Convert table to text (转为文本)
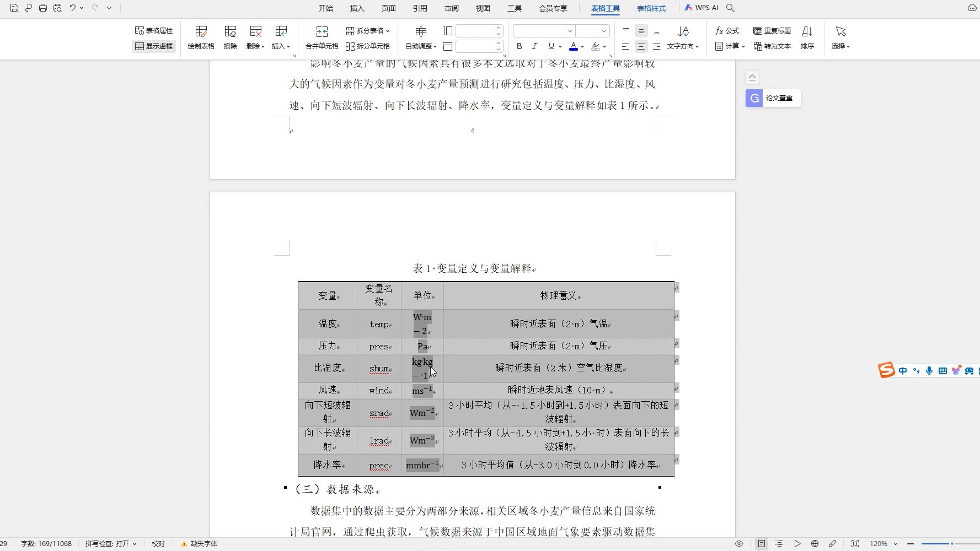The width and height of the screenshot is (980, 551). (772, 46)
